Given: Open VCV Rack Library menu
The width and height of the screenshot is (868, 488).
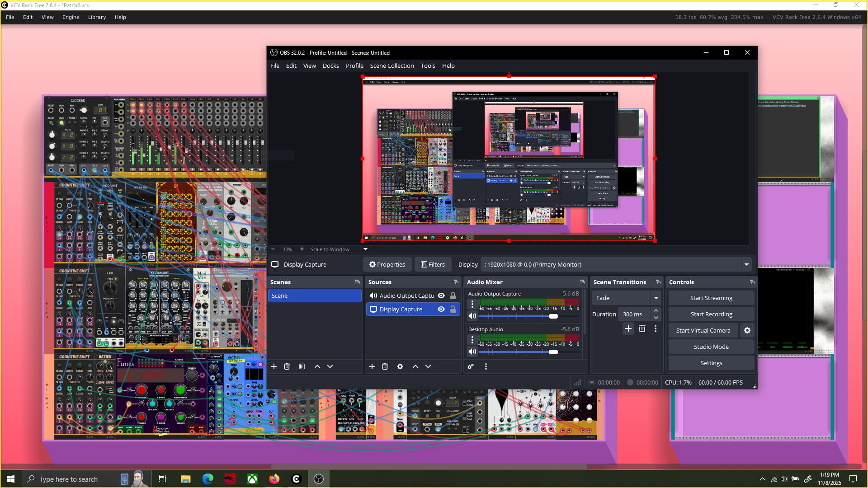Looking at the screenshot, I should pos(97,17).
